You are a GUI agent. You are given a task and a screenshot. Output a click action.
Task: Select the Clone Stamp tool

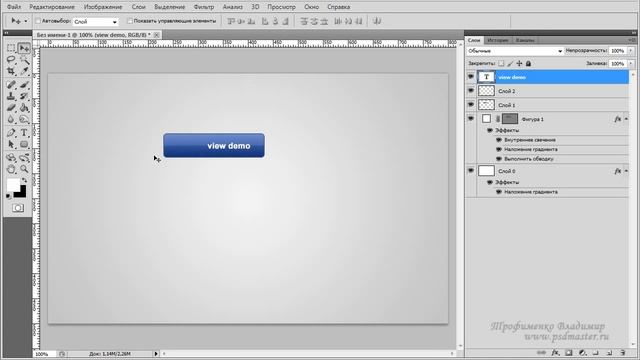11,96
